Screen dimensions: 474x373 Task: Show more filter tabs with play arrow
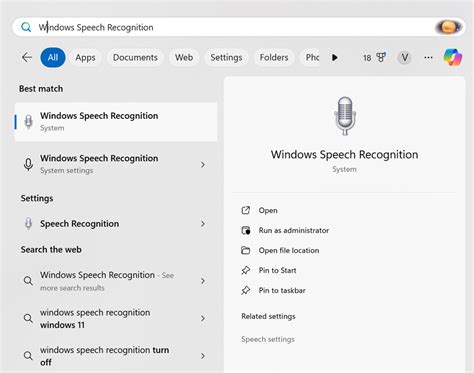tap(335, 58)
